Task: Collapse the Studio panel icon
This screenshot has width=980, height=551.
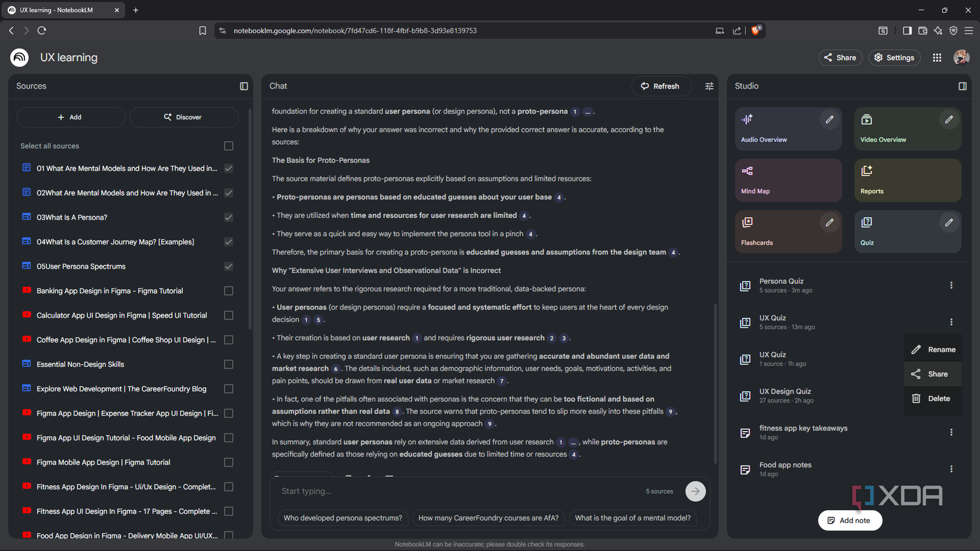Action: click(962, 86)
